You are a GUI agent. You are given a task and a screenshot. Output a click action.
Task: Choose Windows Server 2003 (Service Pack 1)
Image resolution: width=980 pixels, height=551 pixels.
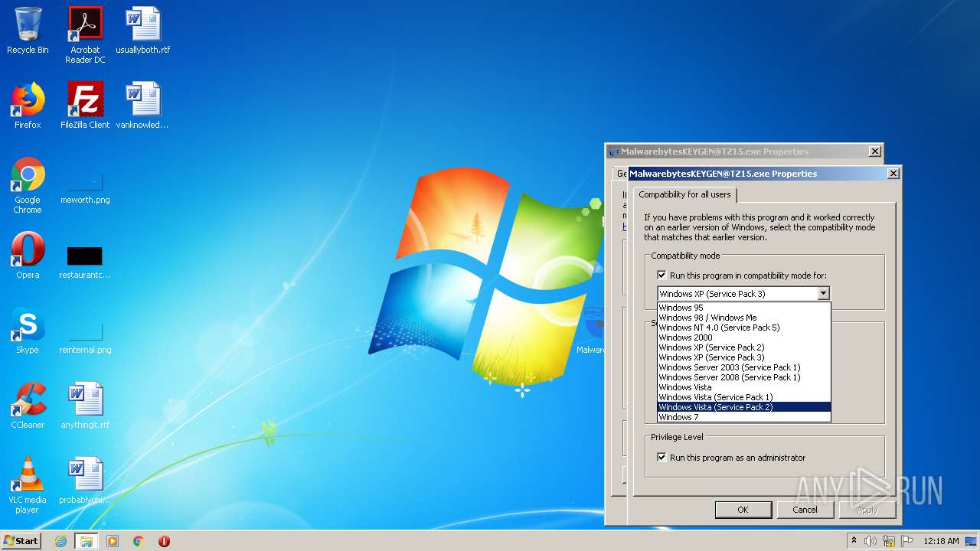743,367
